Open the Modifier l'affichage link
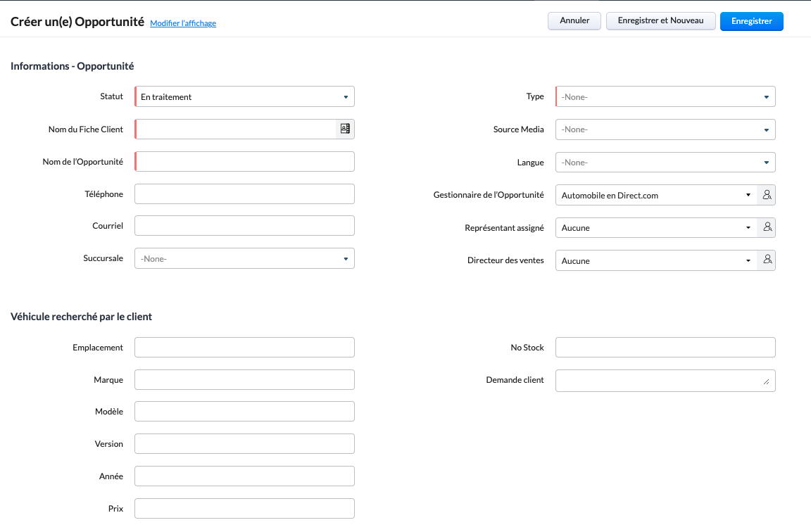The width and height of the screenshot is (811, 532). (183, 23)
